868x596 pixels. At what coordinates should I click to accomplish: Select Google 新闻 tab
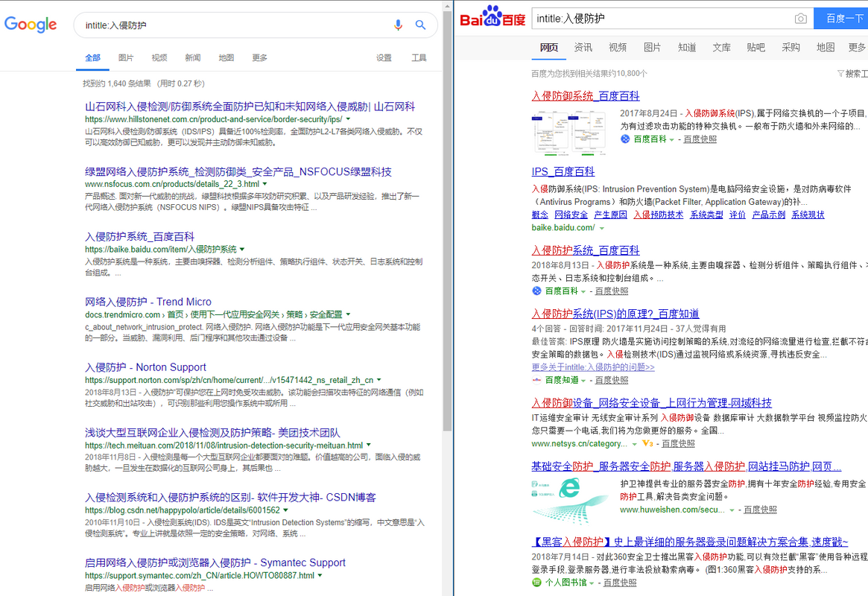point(193,57)
